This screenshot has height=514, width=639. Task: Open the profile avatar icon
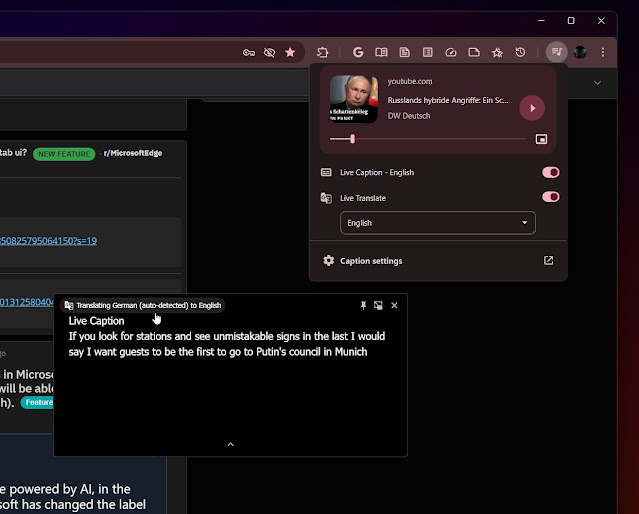(580, 52)
